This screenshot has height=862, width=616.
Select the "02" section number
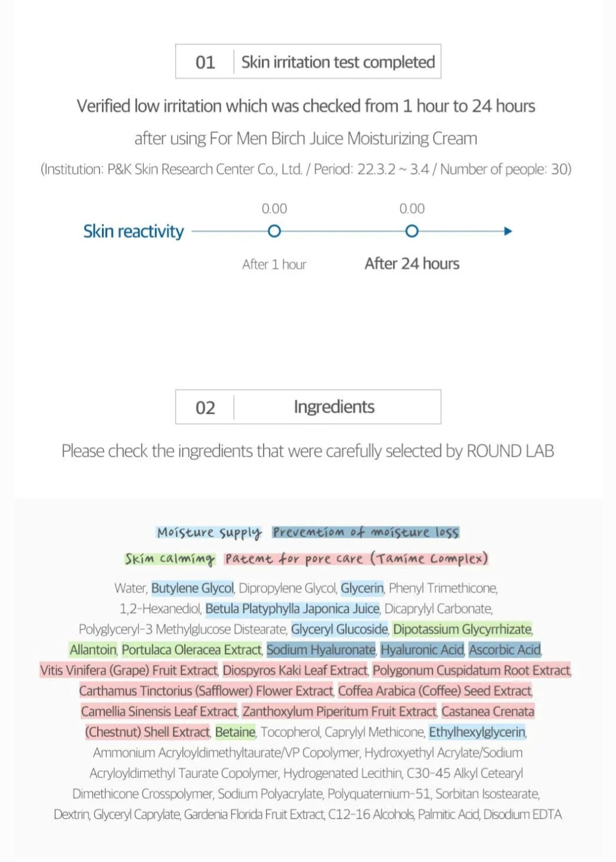(205, 408)
